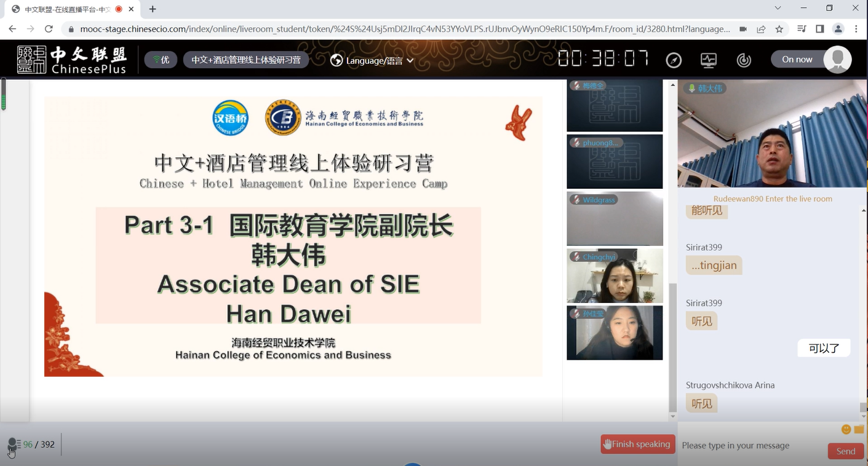Screen dimensions: 868x466
Task: Click the camera permission icon in address bar
Action: [743, 29]
